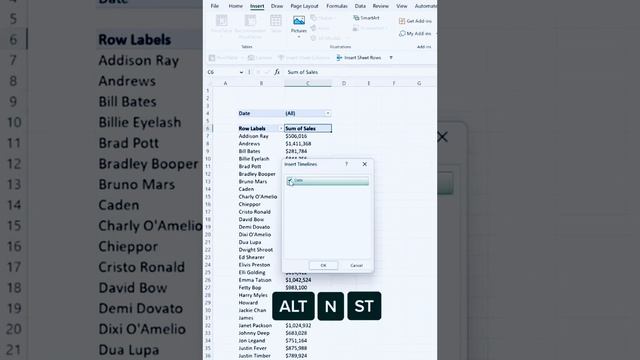The image size is (640, 360).
Task: Click the Name Box showing C6
Action: [222, 72]
